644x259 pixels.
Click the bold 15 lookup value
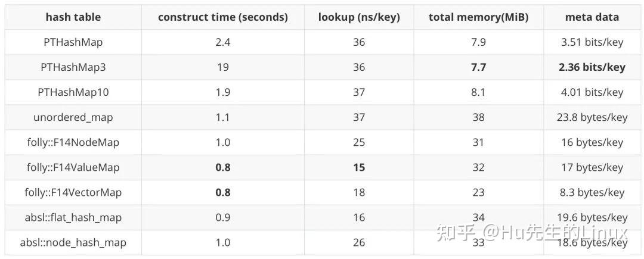point(358,167)
